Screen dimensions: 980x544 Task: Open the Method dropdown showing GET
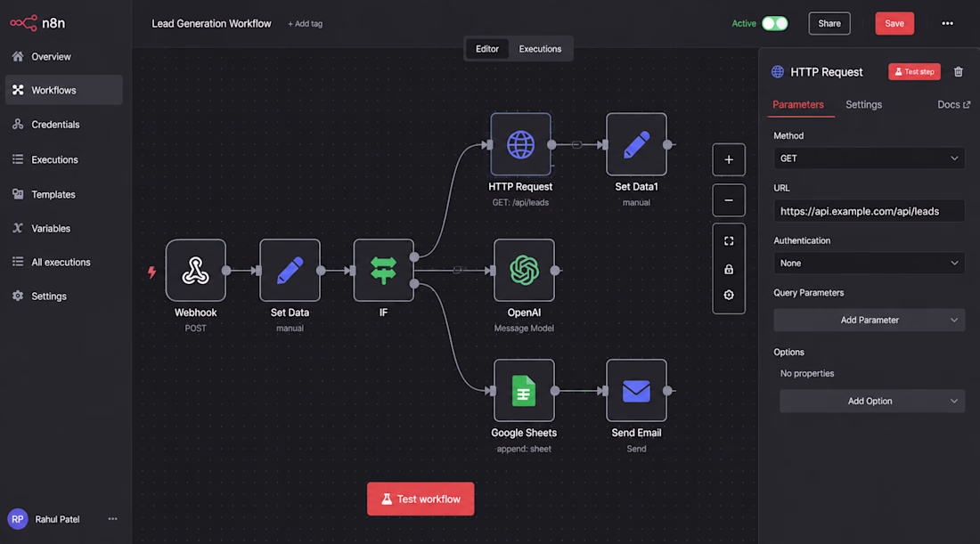869,158
